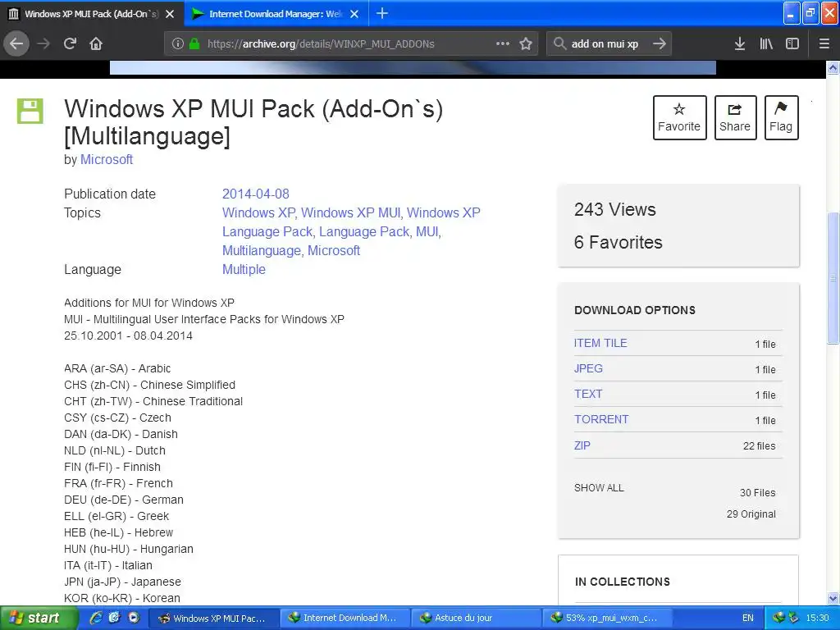Open the Multiple language link
This screenshot has height=630, width=840.
pyautogui.click(x=244, y=269)
